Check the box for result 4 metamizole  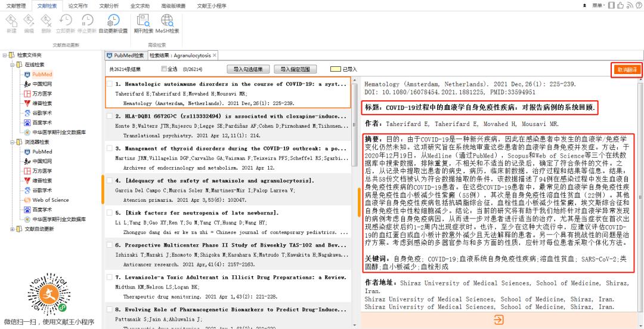coord(110,180)
